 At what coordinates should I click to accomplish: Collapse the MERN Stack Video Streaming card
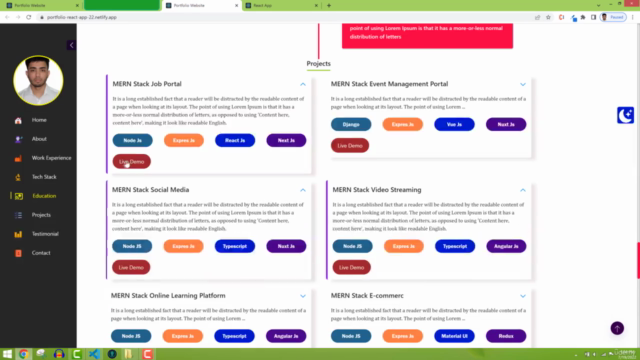click(523, 190)
